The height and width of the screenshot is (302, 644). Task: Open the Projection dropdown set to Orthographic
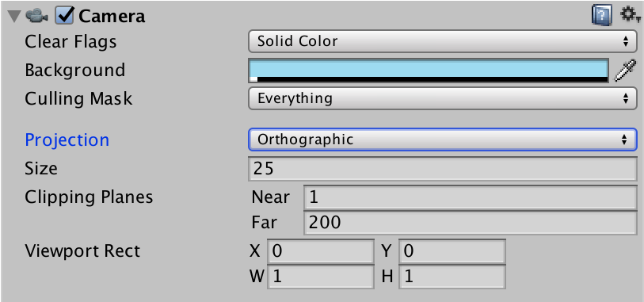click(x=443, y=140)
